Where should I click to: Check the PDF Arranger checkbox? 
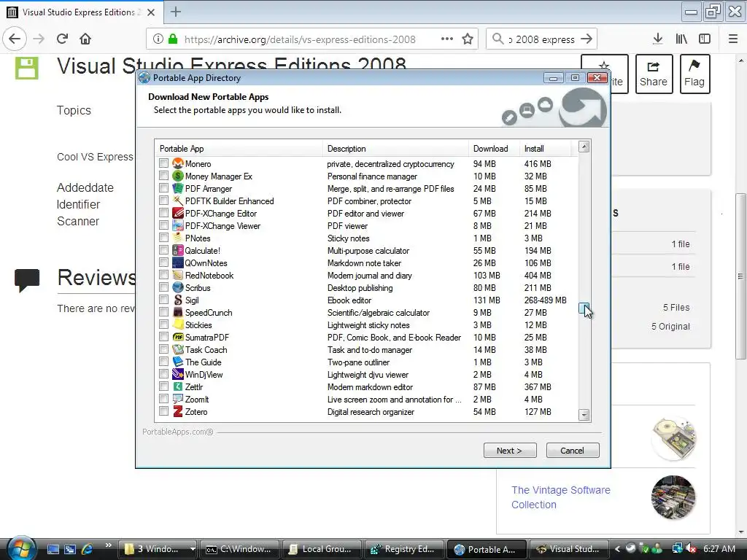click(x=164, y=188)
